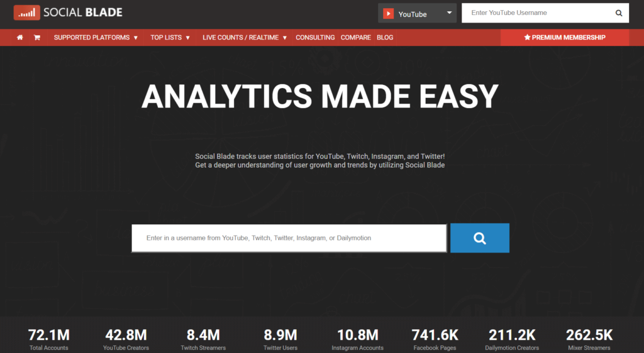Image resolution: width=644 pixels, height=353 pixels.
Task: Click the 262.5K Mixer Streamers stat
Action: 589,340
